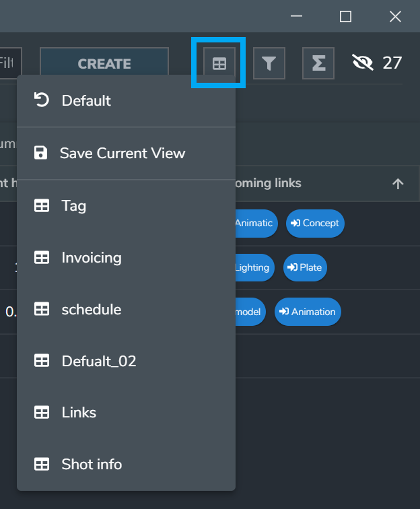Screen dimensions: 420x509
Task: Open the filter funnel icon
Action: click(x=269, y=63)
